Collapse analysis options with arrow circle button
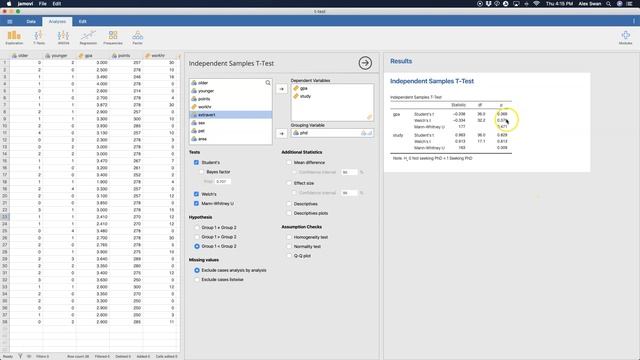Image resolution: width=640 pixels, height=360 pixels. (365, 63)
